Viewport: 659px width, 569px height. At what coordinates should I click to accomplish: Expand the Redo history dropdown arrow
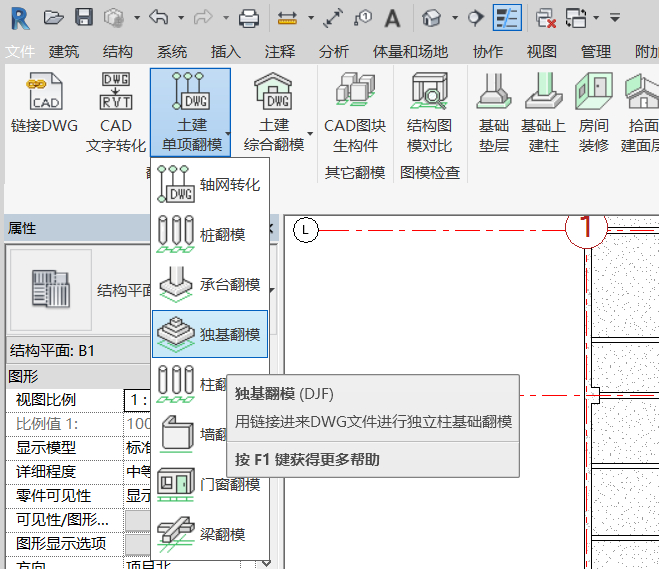point(226,18)
